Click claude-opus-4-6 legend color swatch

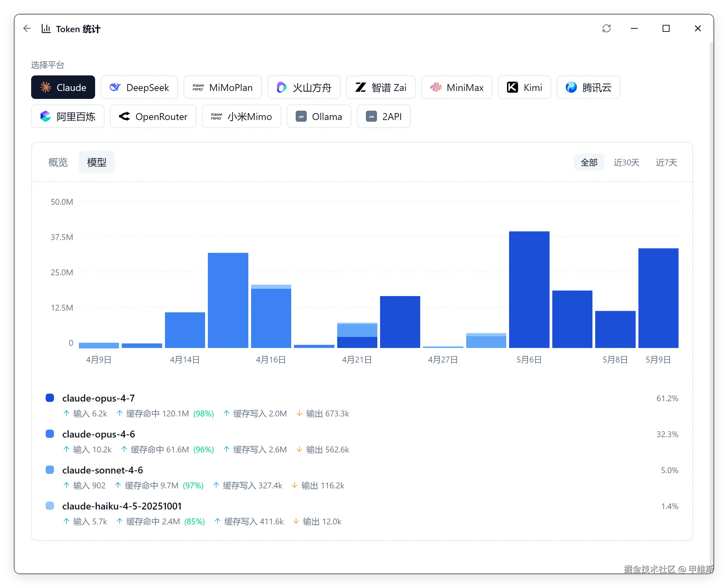pos(50,434)
